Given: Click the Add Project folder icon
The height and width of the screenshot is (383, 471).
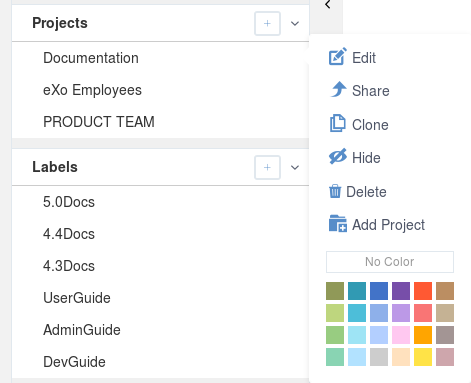Looking at the screenshot, I should pos(338,223).
